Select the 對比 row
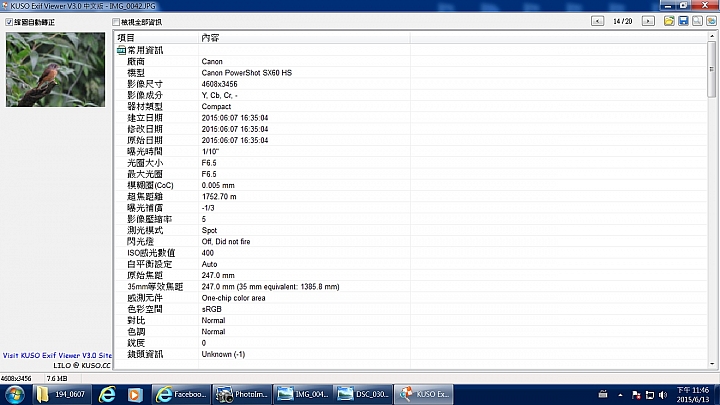The height and width of the screenshot is (405, 720). click(x=410, y=320)
